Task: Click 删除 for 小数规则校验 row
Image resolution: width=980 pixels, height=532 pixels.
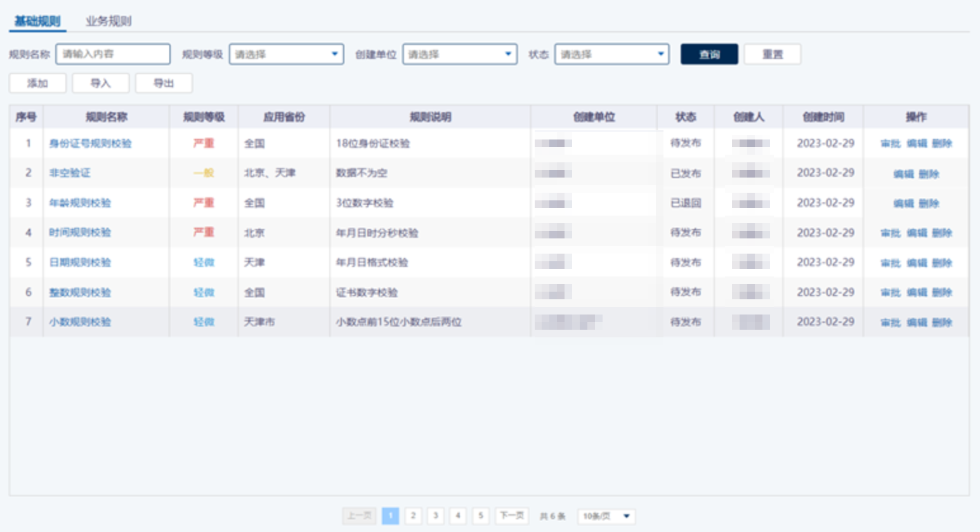Action: pyautogui.click(x=942, y=322)
